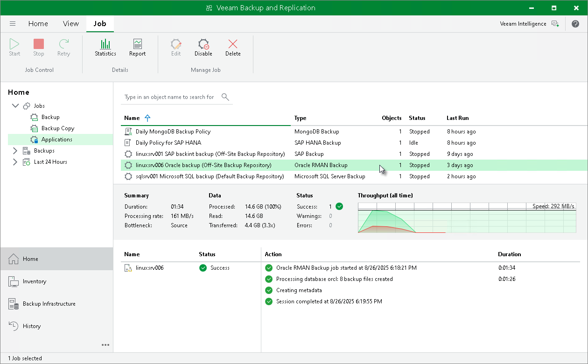Type in the object name search field

pyautogui.click(x=169, y=97)
